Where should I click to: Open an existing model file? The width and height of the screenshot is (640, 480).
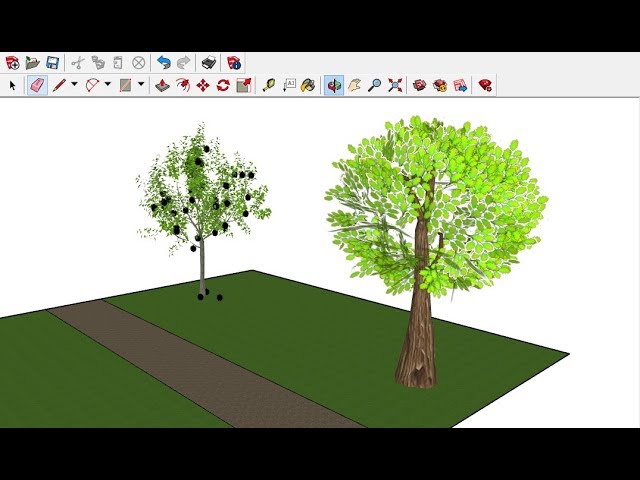pyautogui.click(x=33, y=63)
